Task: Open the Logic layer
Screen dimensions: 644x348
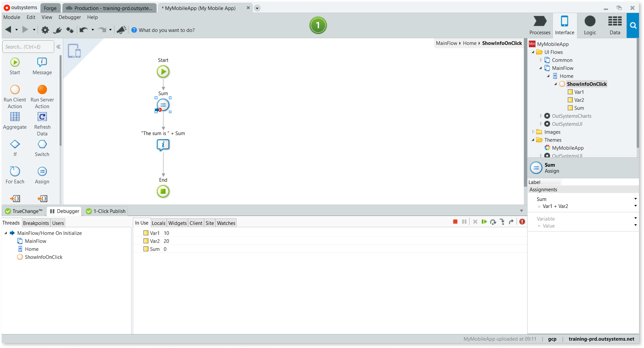Action: pos(590,25)
